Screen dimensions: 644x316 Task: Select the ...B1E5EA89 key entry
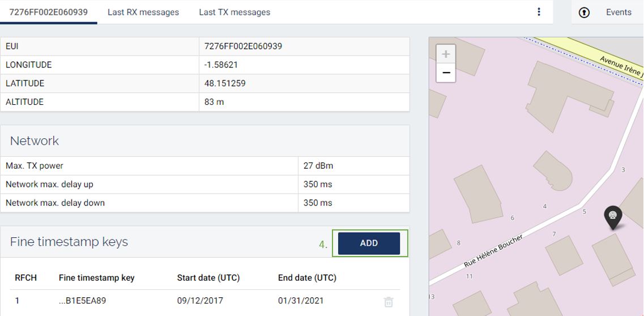tap(82, 301)
